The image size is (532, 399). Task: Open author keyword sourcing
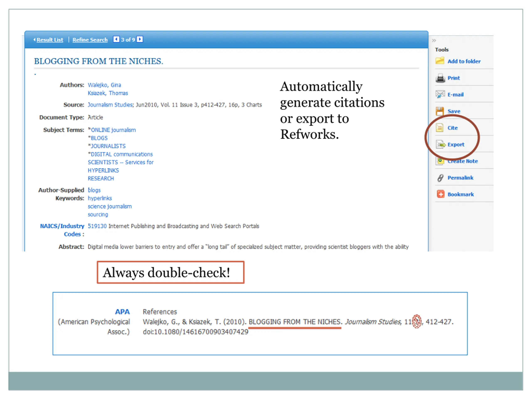(x=98, y=214)
